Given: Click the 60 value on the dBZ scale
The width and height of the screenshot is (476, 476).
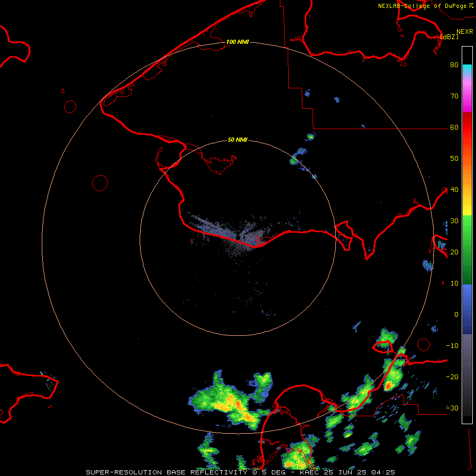Looking at the screenshot, I should (x=454, y=127).
